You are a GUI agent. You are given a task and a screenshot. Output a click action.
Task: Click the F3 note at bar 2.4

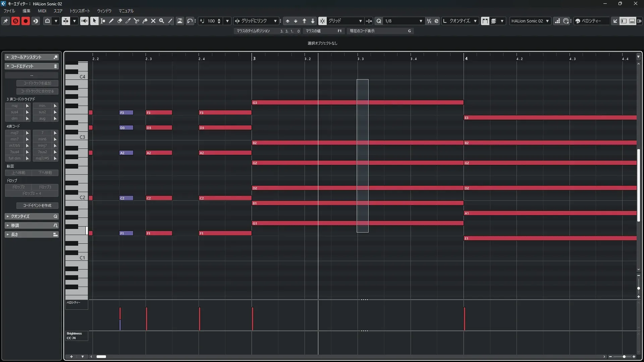coord(225,113)
